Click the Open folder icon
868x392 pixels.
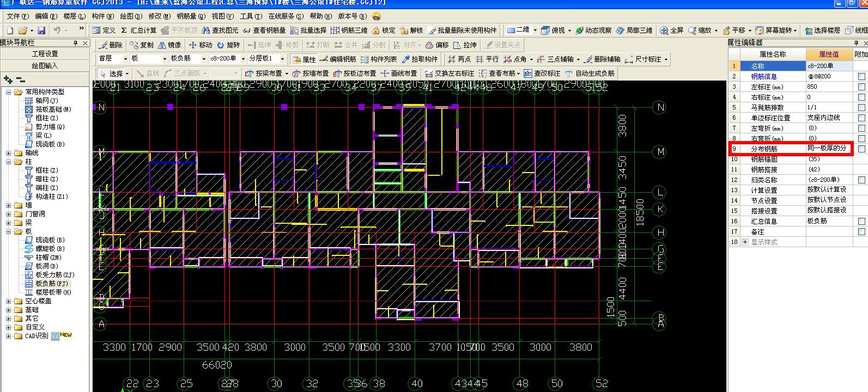[x=23, y=30]
